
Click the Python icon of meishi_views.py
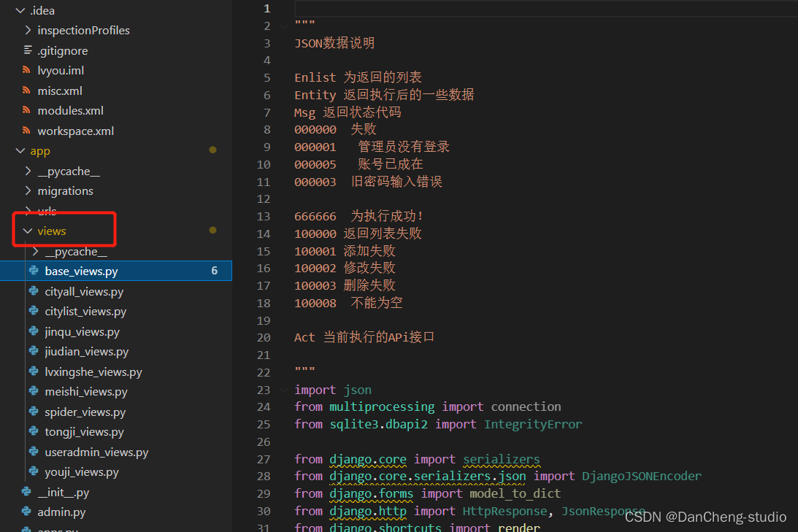pyautogui.click(x=34, y=391)
